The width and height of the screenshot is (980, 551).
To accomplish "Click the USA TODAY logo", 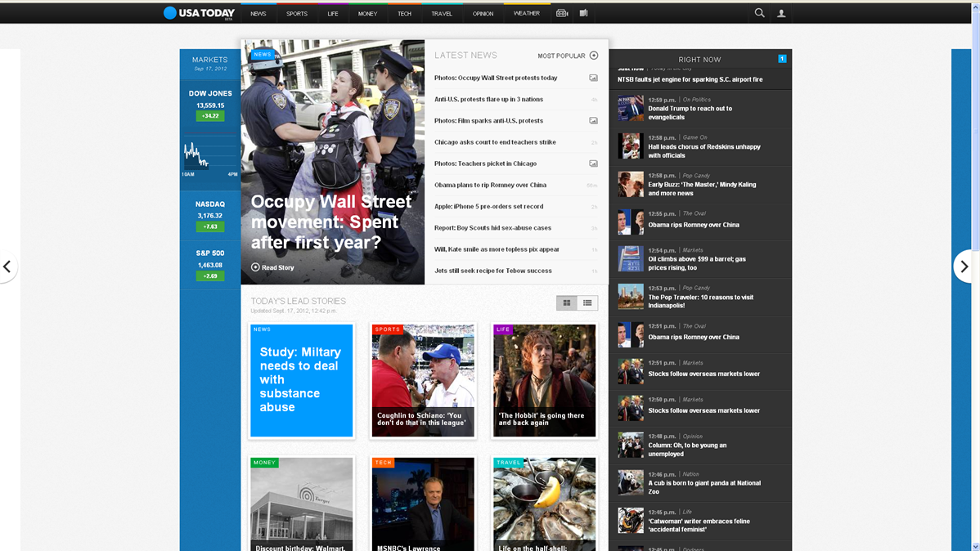I will 199,13.
